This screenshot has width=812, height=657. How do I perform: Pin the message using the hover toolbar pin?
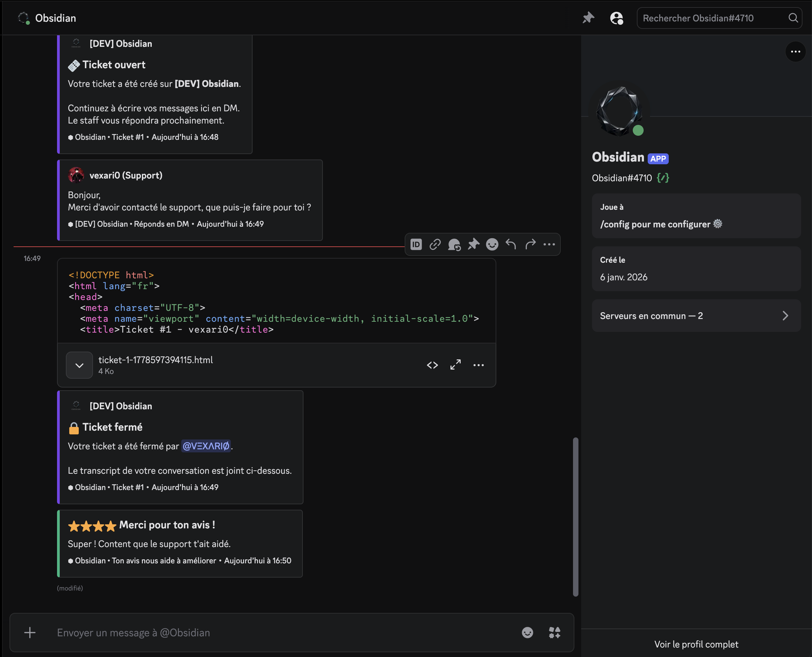coord(473,244)
